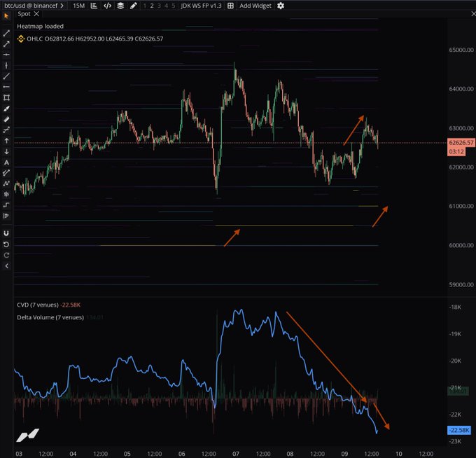Select the trend line drawing tool

point(6,33)
